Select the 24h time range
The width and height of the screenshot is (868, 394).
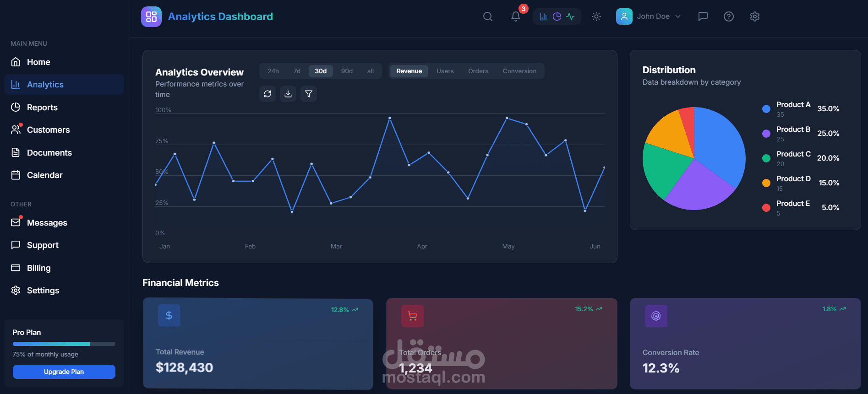273,71
